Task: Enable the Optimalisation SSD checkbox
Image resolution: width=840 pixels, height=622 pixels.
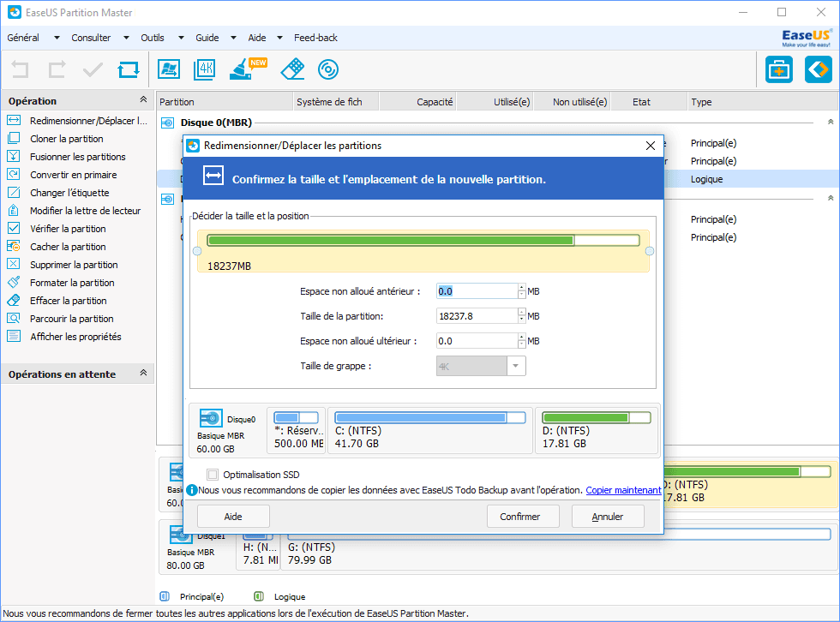Action: [x=213, y=475]
